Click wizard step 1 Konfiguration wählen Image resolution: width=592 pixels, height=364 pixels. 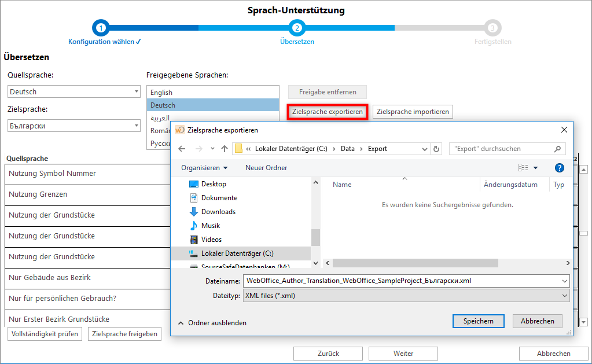[101, 28]
